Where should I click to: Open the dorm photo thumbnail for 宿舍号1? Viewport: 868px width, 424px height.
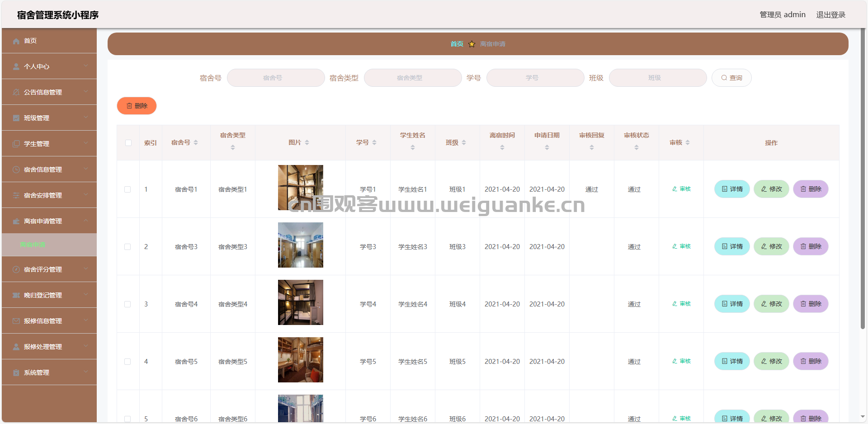click(301, 188)
